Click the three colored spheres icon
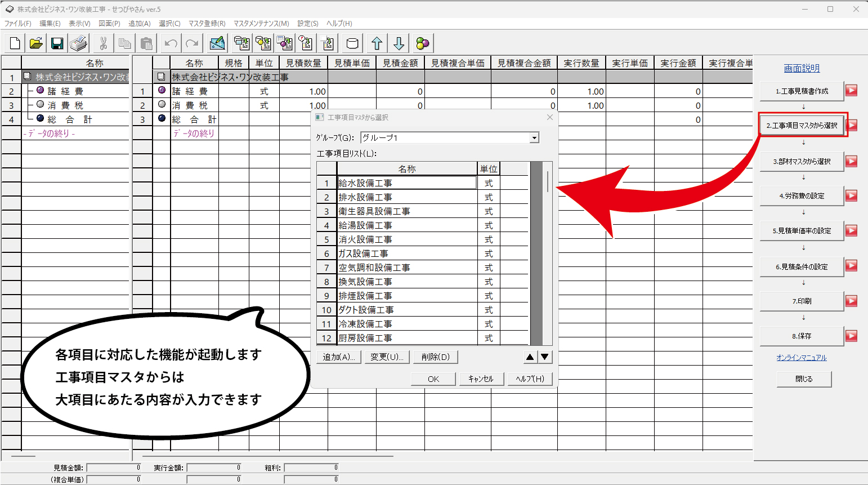Viewport: 868px width, 485px height. pos(423,43)
